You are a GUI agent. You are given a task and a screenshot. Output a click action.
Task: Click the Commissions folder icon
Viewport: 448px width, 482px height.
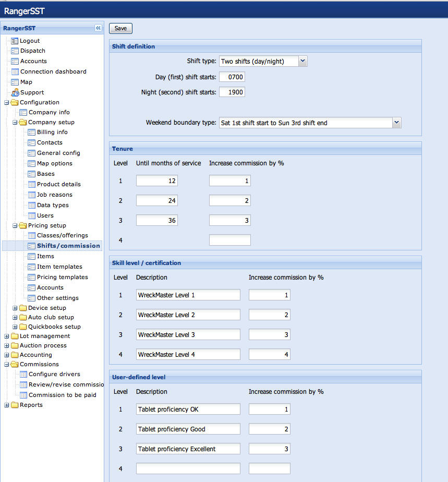click(x=15, y=364)
